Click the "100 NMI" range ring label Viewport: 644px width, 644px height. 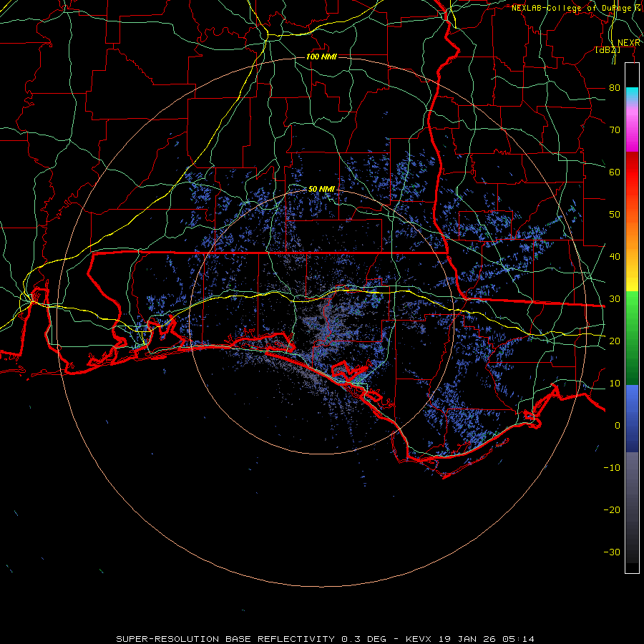coord(321,57)
